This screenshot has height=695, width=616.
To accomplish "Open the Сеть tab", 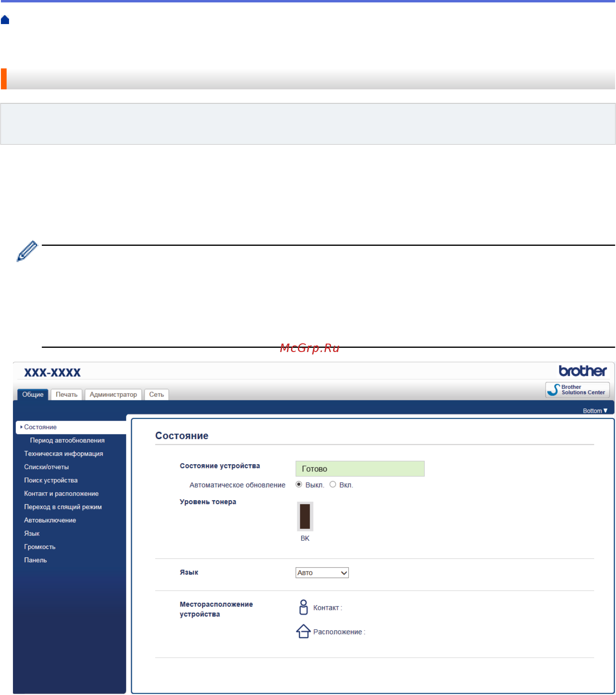I will point(156,394).
